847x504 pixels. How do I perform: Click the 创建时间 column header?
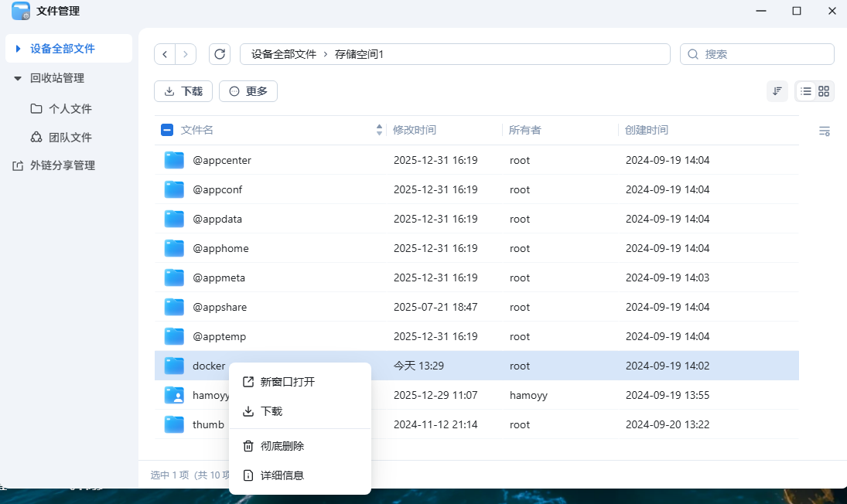tap(646, 130)
